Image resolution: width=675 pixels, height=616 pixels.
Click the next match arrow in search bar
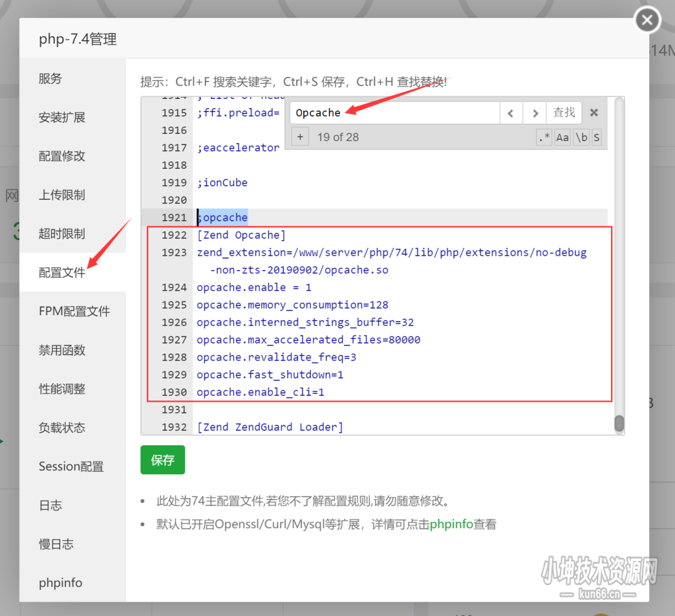click(535, 113)
